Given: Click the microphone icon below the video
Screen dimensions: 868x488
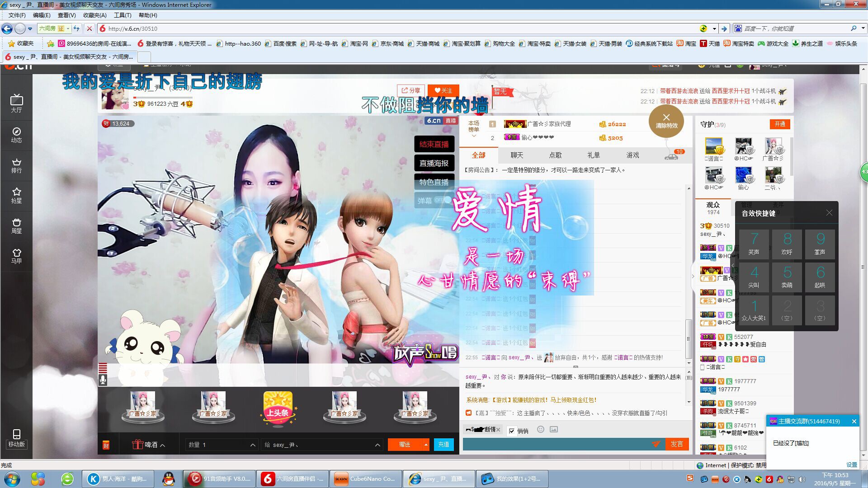Looking at the screenshot, I should click(x=103, y=380).
